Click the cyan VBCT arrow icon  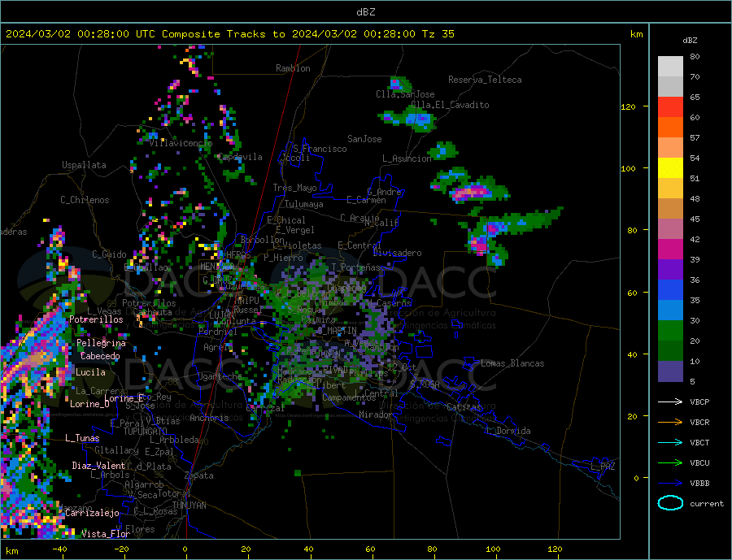(670, 442)
